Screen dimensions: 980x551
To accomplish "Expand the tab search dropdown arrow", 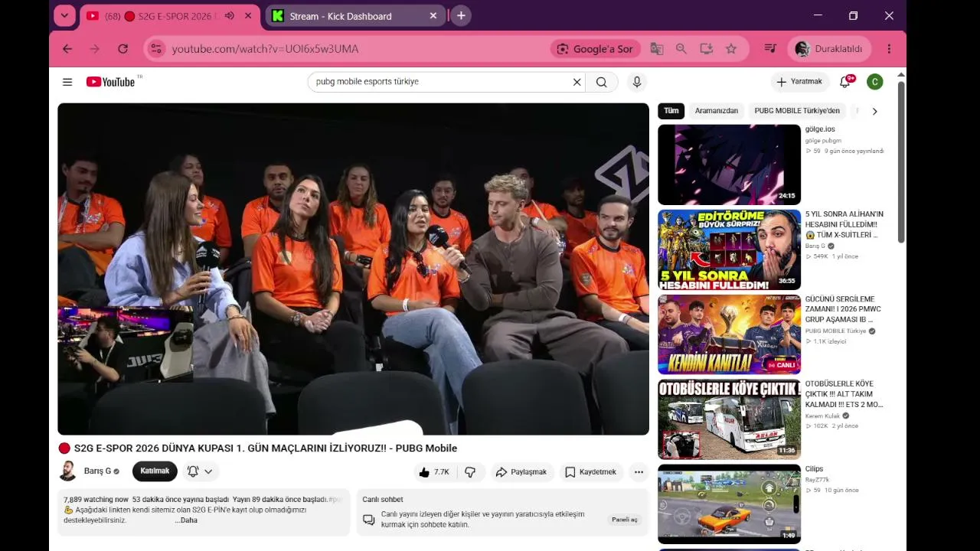I will (65, 16).
